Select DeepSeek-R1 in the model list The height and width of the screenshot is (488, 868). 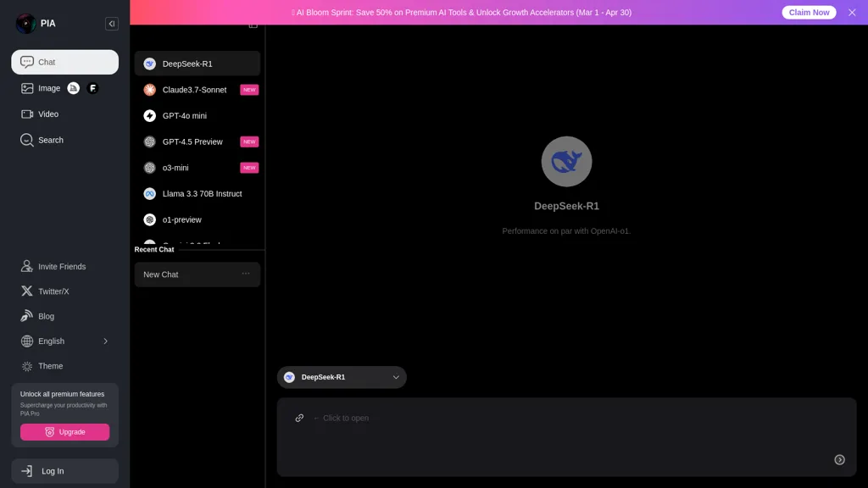point(198,64)
